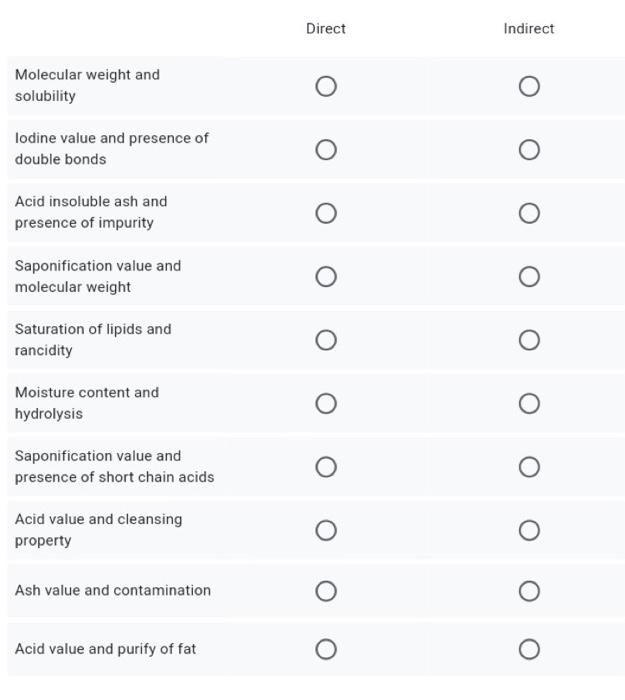Screen dimensions: 625x700
Task: Select Indirect for Saturation of lipids and rancidity
Action: click(x=529, y=340)
